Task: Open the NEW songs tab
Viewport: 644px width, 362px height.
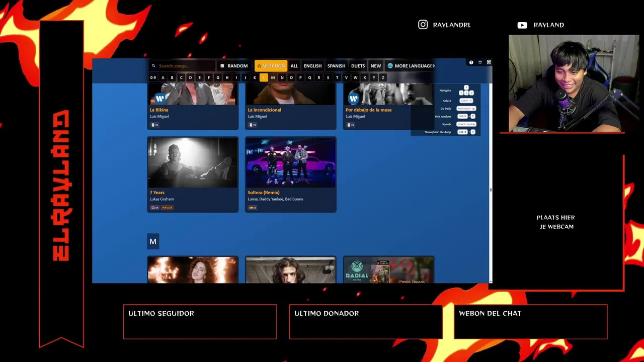Action: coord(376,66)
